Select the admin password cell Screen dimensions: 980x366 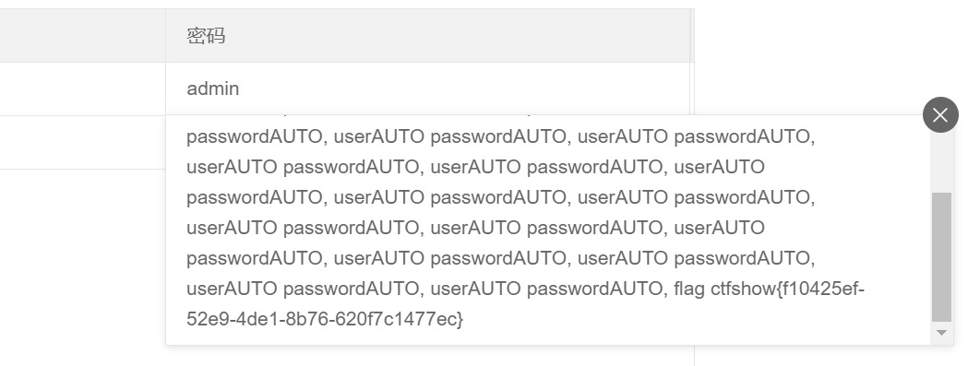point(427,89)
